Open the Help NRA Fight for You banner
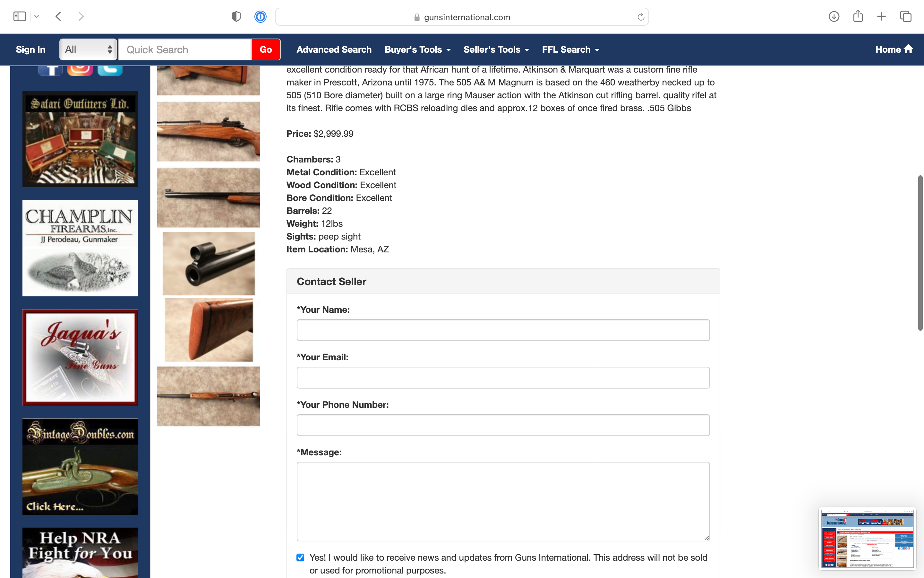Image resolution: width=924 pixels, height=578 pixels. click(80, 553)
